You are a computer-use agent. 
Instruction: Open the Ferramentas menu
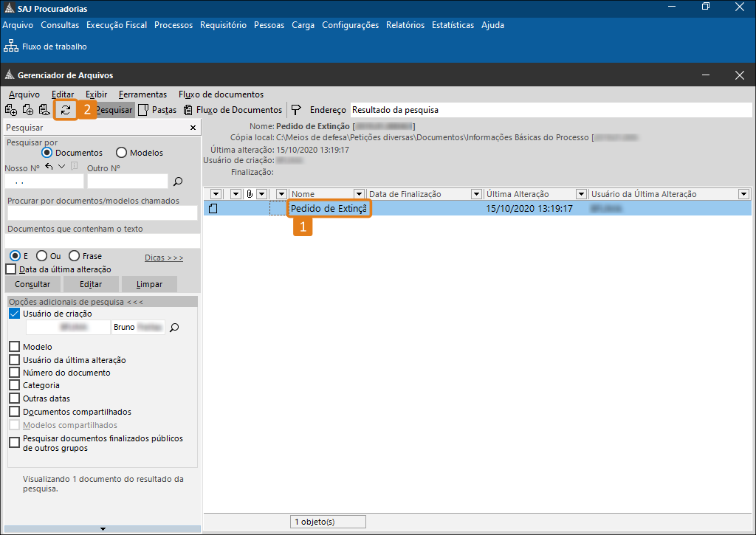142,94
